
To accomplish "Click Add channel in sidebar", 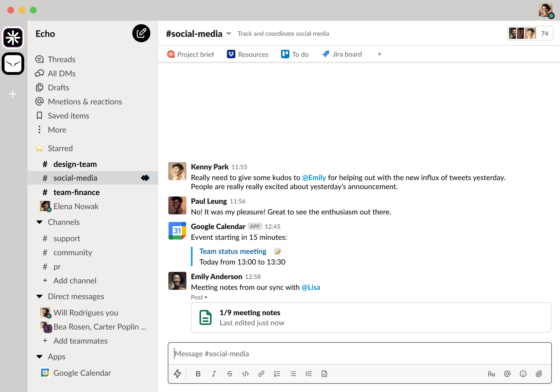I will point(75,281).
